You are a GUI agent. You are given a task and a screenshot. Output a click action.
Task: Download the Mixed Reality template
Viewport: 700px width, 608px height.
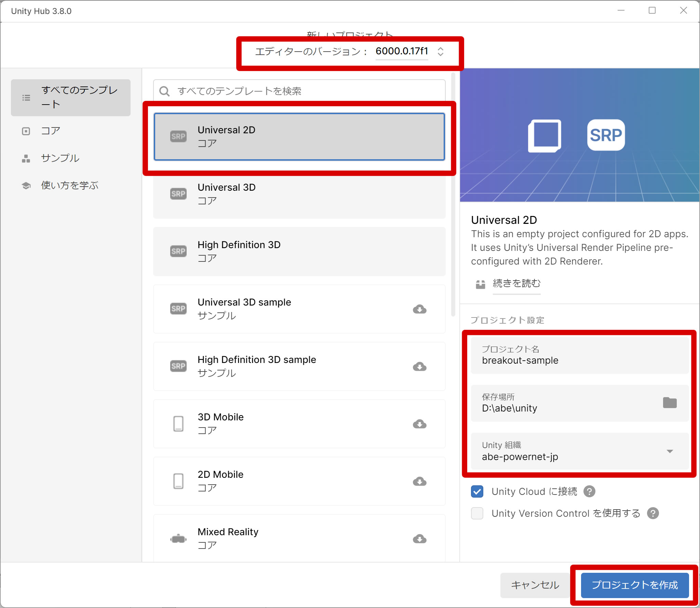tap(419, 539)
